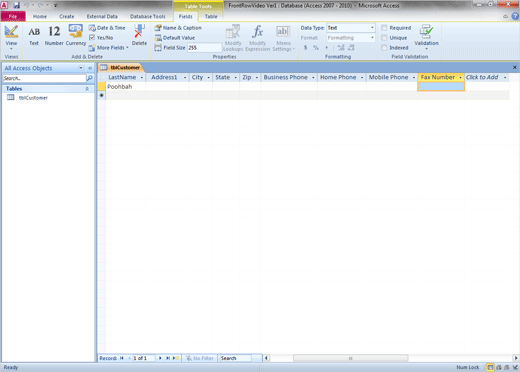This screenshot has width=520, height=372.
Task: Click the Access help icon
Action: 515,16
